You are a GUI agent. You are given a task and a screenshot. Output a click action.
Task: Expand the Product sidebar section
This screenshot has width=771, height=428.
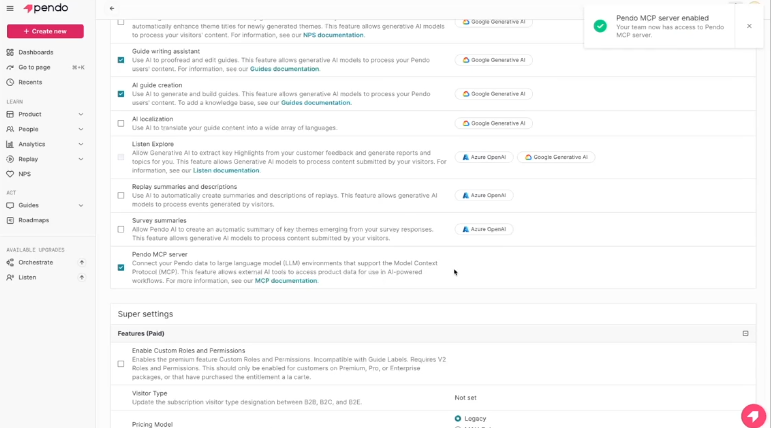(x=81, y=114)
